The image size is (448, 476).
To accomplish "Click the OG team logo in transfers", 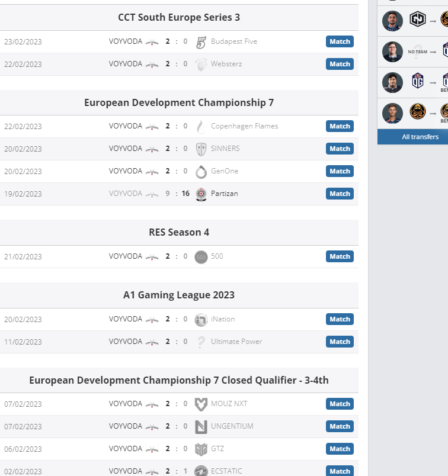I will point(418,81).
